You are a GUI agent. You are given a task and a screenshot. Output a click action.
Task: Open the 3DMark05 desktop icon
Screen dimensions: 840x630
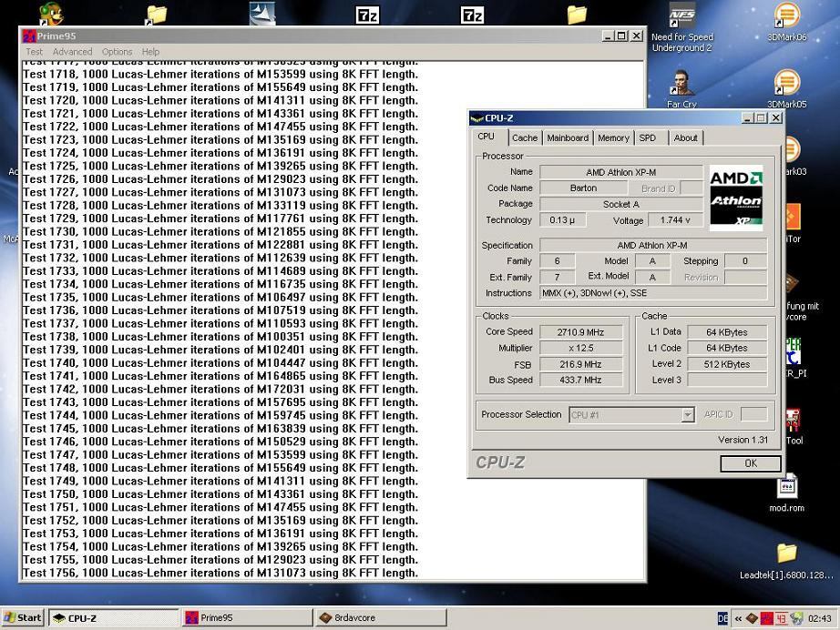786,89
